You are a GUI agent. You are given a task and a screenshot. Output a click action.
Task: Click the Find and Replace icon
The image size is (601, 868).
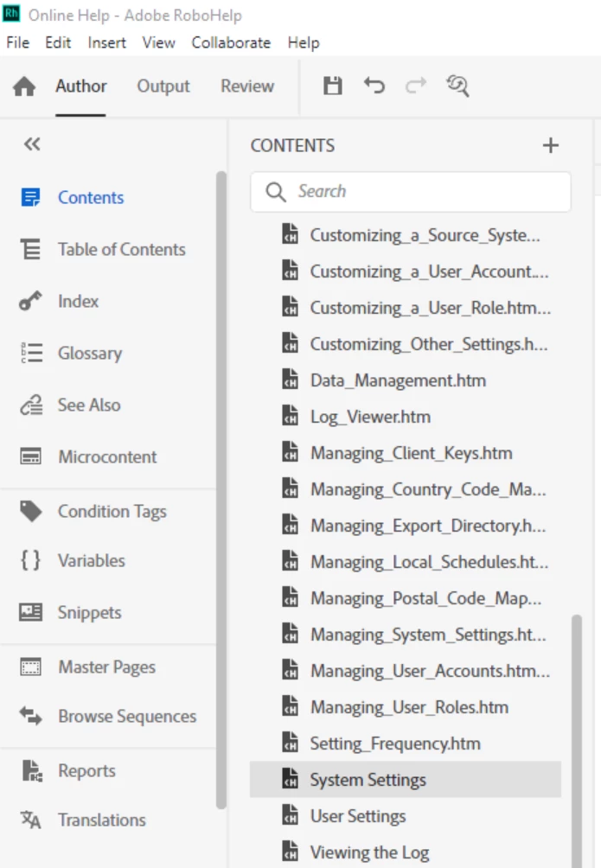point(457,86)
